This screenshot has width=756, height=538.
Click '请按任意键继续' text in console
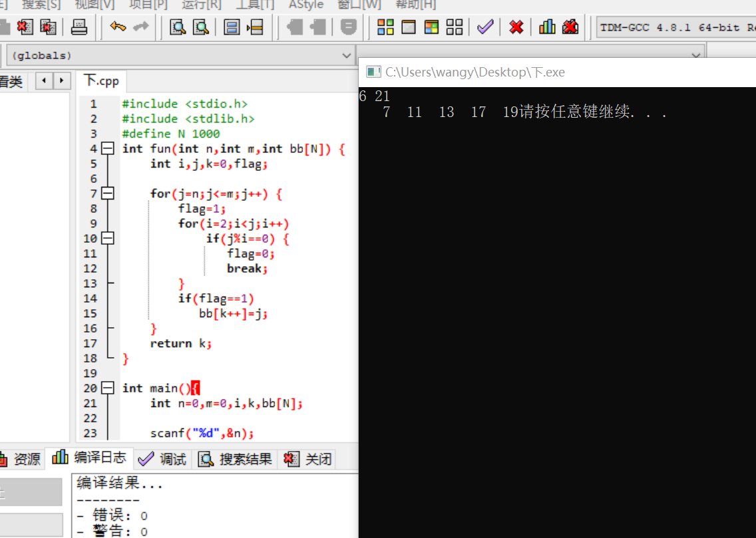(576, 112)
